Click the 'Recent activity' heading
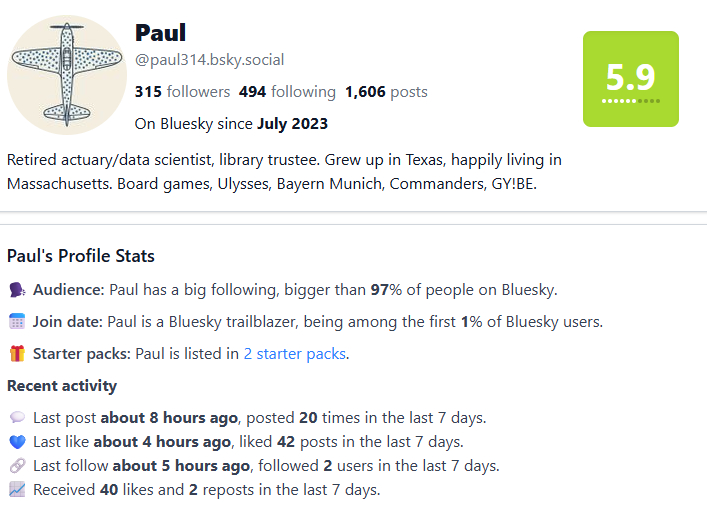The height and width of the screenshot is (508, 707). 62,386
